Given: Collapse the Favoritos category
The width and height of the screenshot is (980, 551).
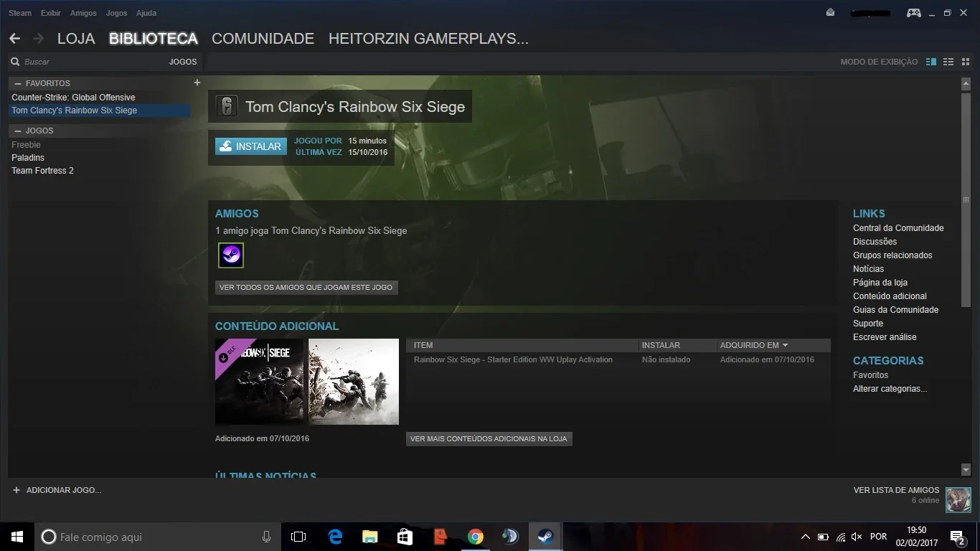Looking at the screenshot, I should pos(18,83).
